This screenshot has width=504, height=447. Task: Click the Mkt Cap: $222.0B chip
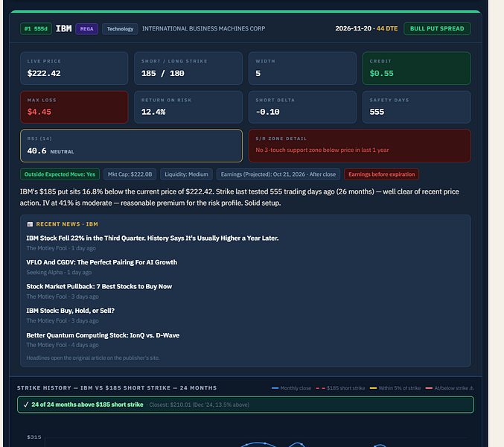pos(130,174)
